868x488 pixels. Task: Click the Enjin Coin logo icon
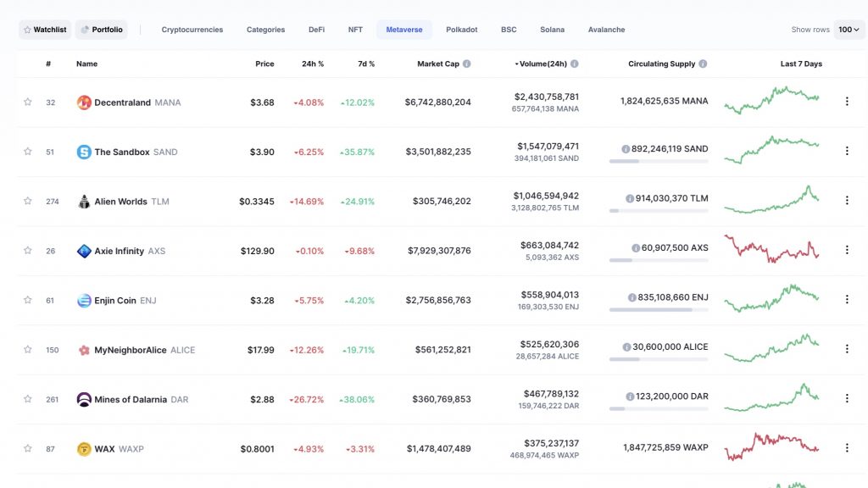84,301
